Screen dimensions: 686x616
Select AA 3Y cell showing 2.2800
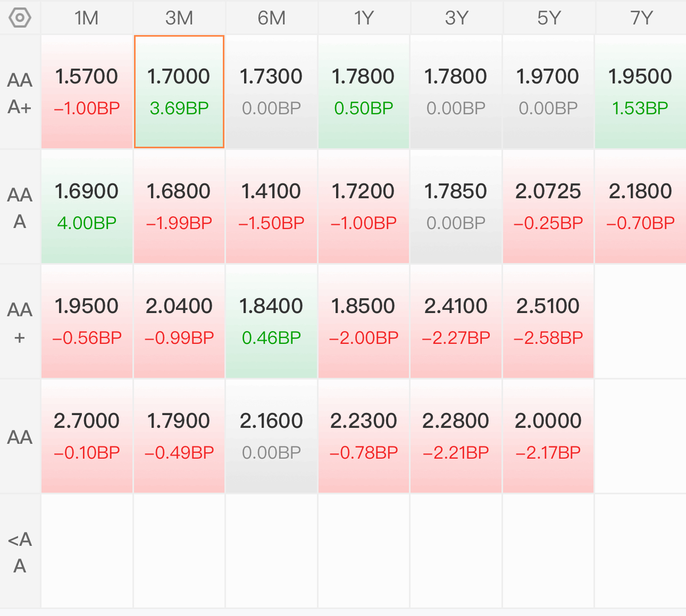456,436
